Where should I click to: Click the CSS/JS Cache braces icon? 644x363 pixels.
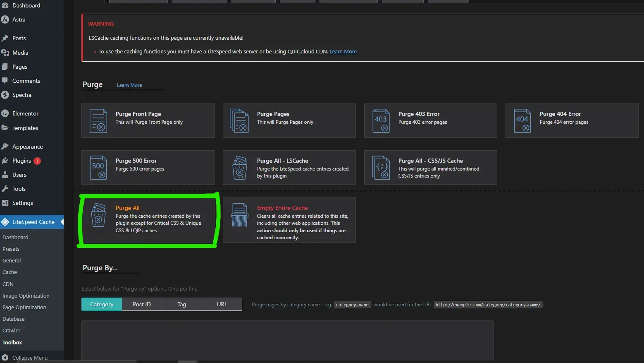(381, 167)
